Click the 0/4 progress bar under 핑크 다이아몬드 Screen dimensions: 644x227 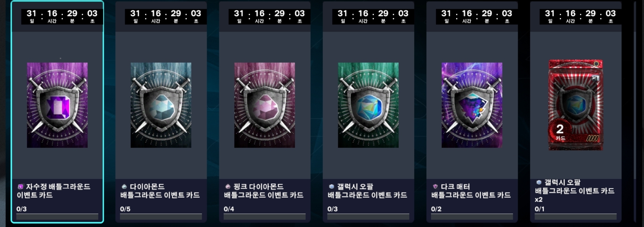pos(265,217)
